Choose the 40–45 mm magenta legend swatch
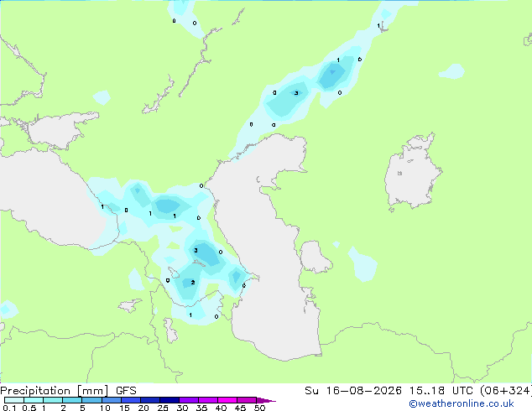532x411 pixels. click(x=227, y=400)
